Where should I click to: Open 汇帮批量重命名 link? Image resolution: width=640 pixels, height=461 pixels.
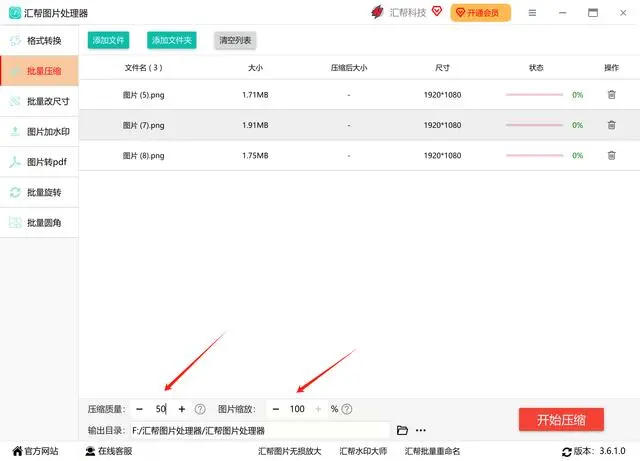point(432,451)
